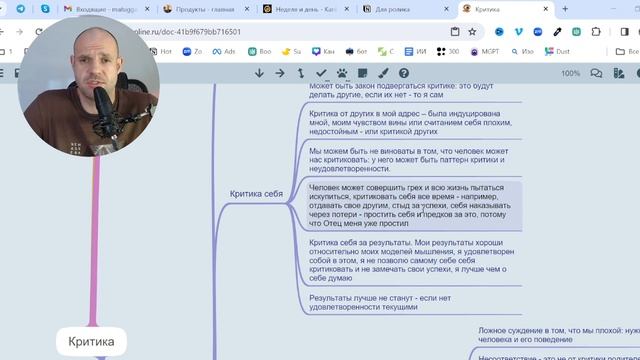The image size is (640, 360).
Task: Click the eyedropper extension icon
Action: click(557, 31)
